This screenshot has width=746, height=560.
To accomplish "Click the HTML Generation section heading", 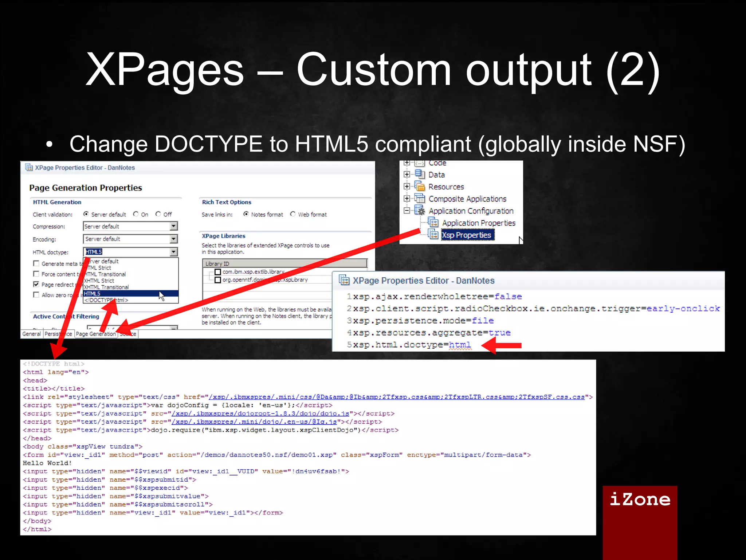I will pyautogui.click(x=57, y=202).
